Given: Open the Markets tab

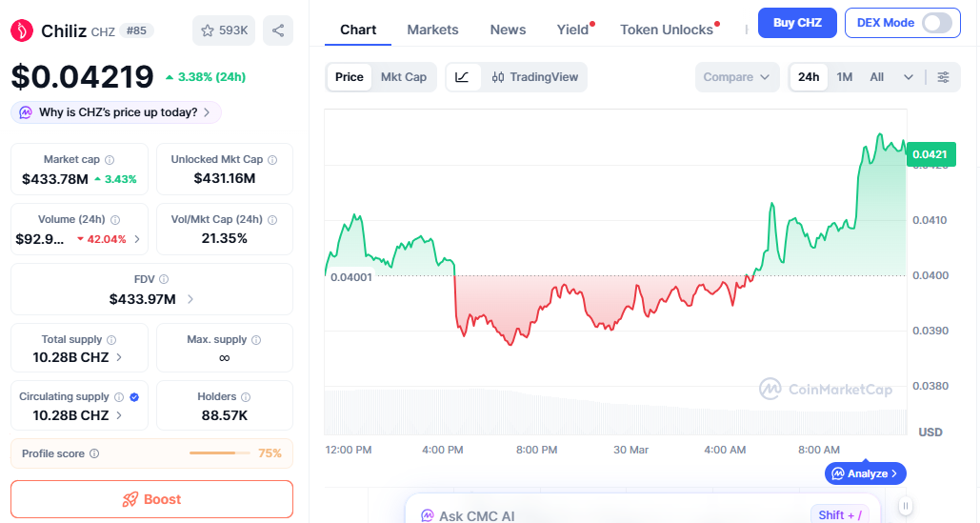Looking at the screenshot, I should pyautogui.click(x=432, y=30).
